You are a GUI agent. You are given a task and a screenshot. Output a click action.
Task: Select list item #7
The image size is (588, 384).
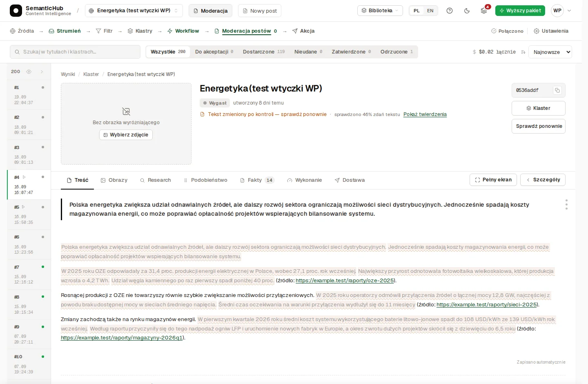(x=29, y=275)
